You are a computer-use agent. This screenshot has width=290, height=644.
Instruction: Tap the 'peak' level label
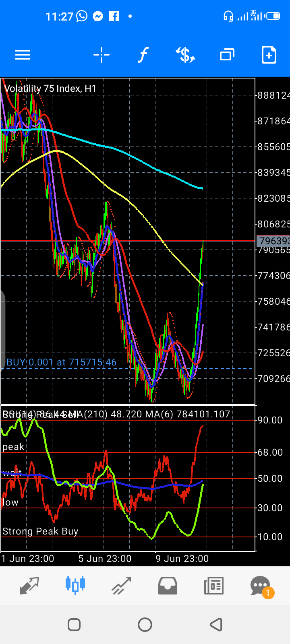click(13, 447)
